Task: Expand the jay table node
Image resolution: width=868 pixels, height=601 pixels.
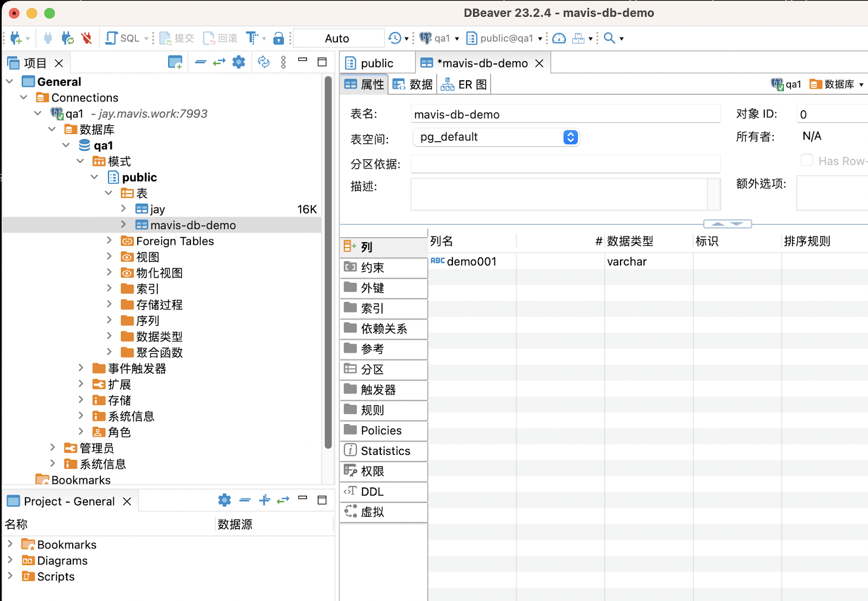Action: click(123, 209)
